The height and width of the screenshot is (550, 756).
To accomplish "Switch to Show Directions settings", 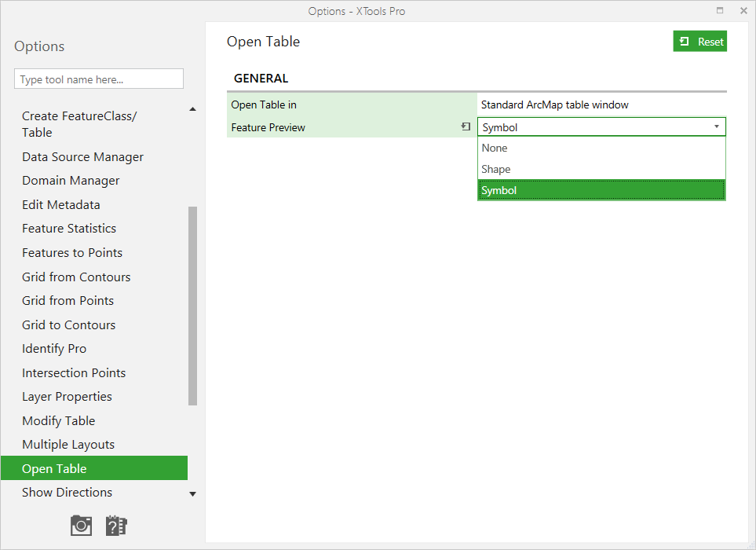I will click(x=67, y=493).
